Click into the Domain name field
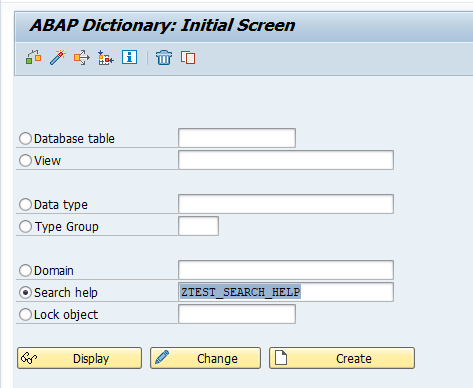Image resolution: width=473 pixels, height=388 pixels. point(286,270)
